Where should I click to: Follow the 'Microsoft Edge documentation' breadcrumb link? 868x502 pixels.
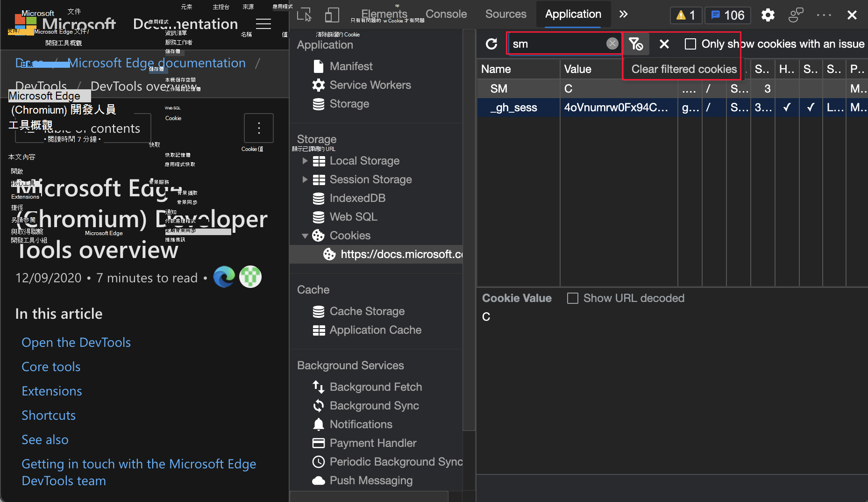157,63
